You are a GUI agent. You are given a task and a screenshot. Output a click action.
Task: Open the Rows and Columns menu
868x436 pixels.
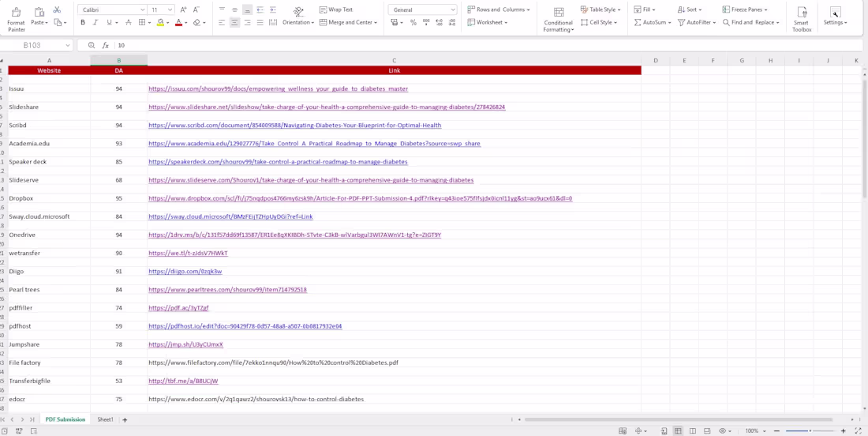[x=498, y=9]
